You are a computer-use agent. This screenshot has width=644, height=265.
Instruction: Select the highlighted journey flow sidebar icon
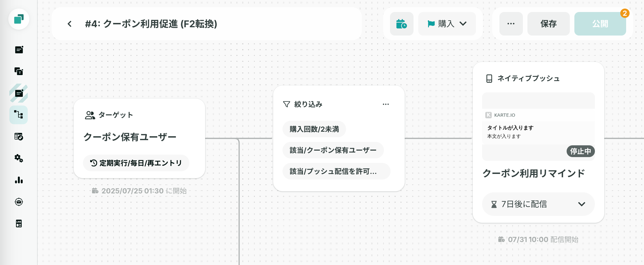coord(19,115)
